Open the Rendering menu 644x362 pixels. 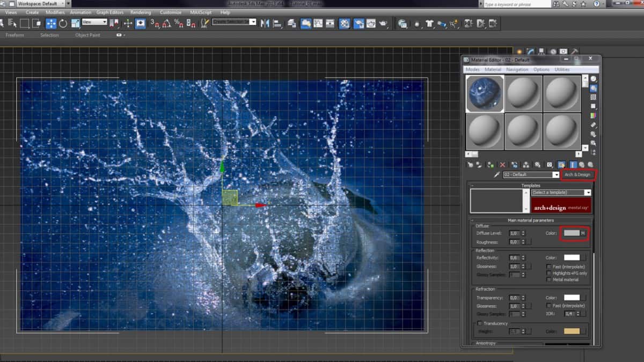click(x=141, y=12)
